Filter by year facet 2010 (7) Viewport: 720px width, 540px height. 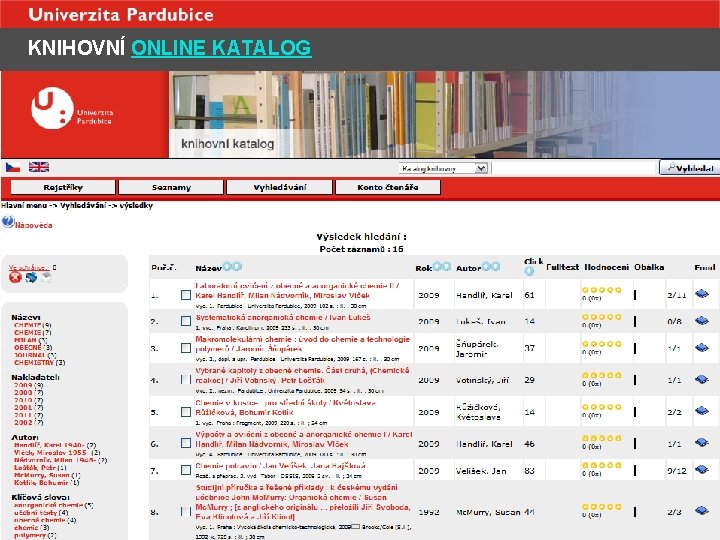pyautogui.click(x=28, y=400)
